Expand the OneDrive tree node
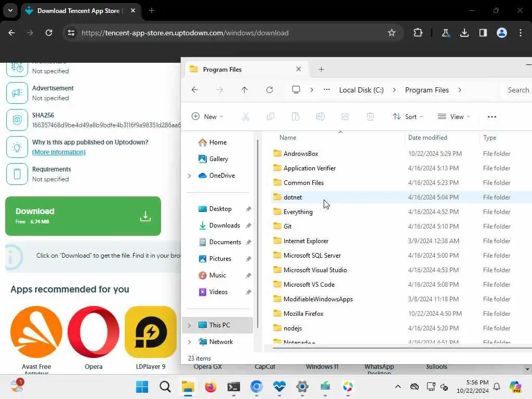This screenshot has width=532, height=399. point(189,176)
